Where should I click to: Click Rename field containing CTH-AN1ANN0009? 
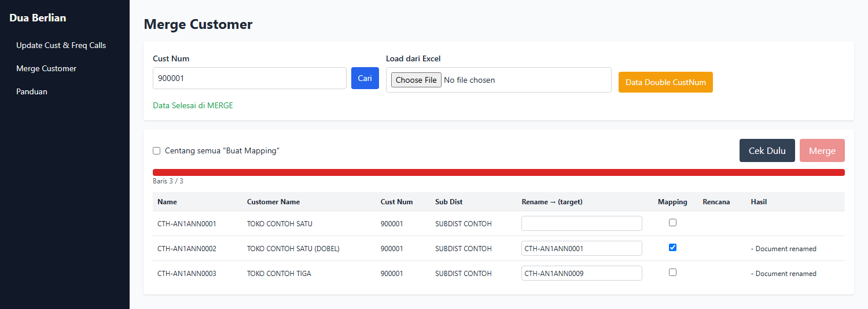pyautogui.click(x=582, y=273)
